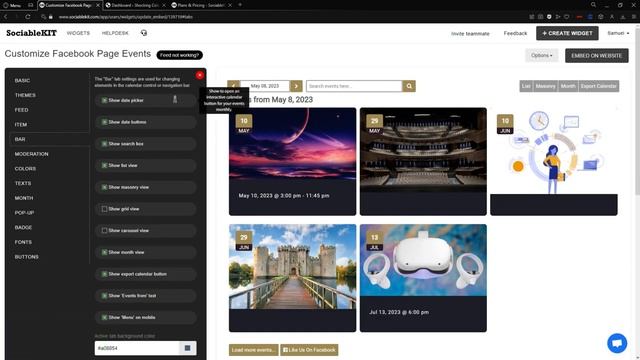Image resolution: width=640 pixels, height=360 pixels.
Task: Select the BADGE settings tab
Action: [23, 227]
